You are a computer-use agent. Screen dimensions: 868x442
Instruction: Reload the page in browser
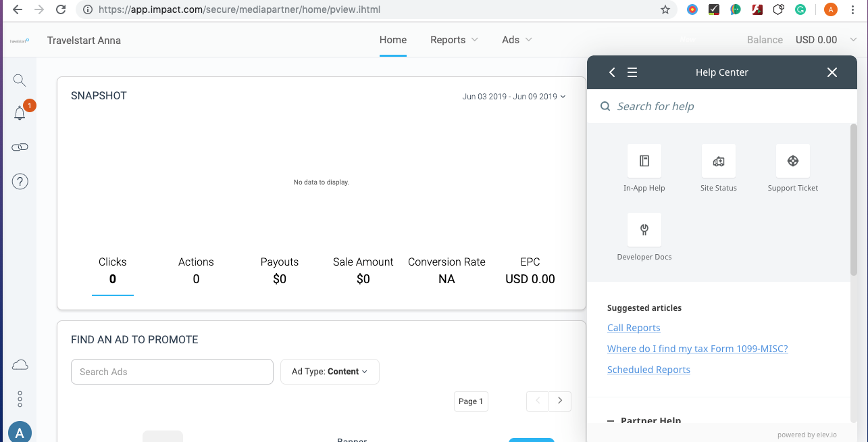pos(61,9)
